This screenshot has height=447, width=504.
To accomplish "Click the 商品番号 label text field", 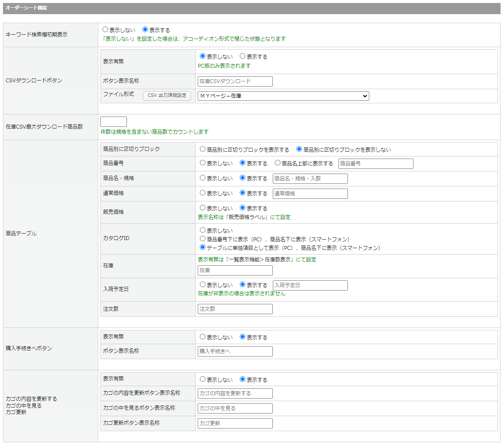I will click(375, 164).
